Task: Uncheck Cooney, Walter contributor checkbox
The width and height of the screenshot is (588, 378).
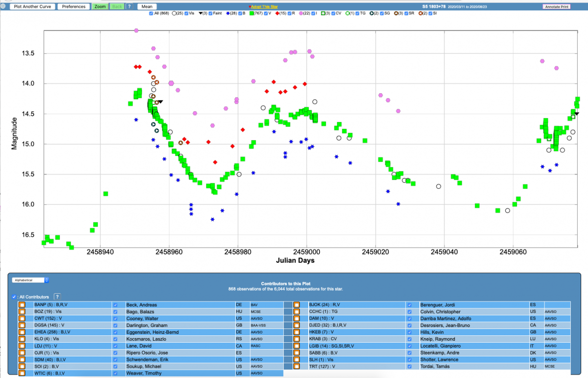Action: [x=116, y=319]
